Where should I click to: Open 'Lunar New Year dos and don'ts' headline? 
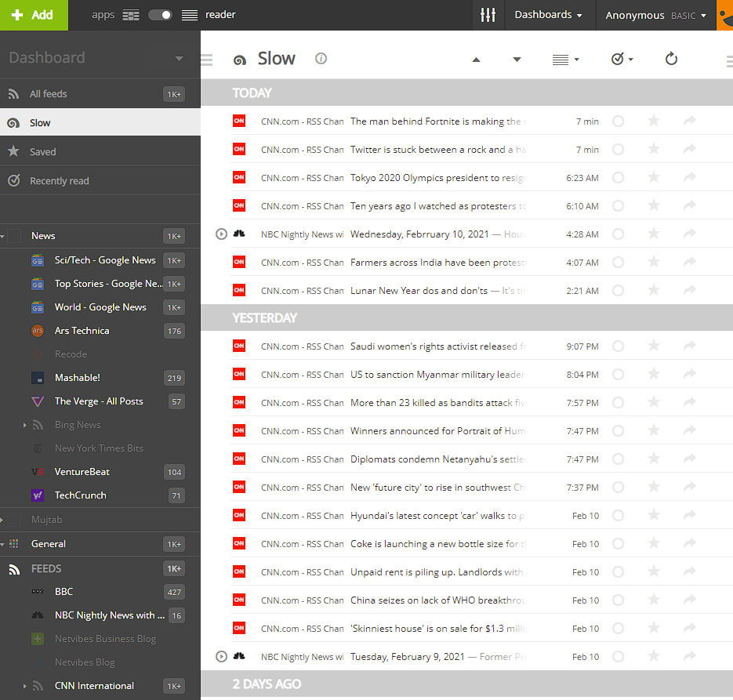point(419,291)
